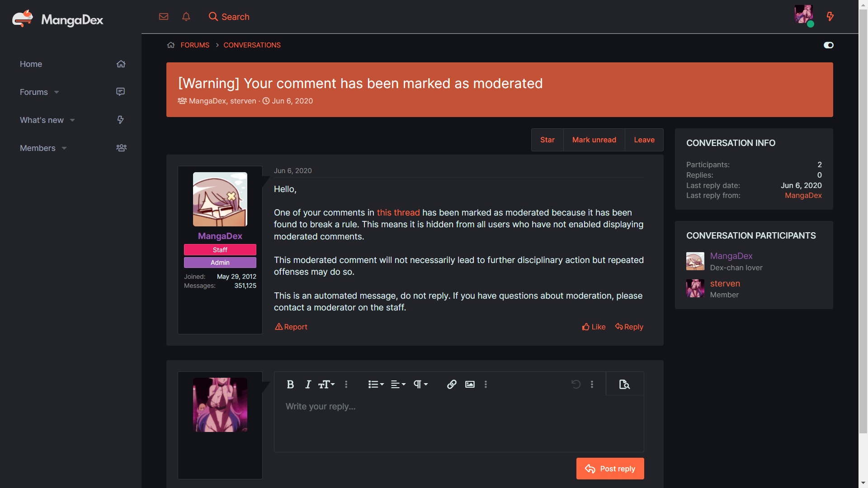Viewport: 868px width, 488px height.
Task: Click sterven's avatar in participants list
Action: (x=695, y=288)
